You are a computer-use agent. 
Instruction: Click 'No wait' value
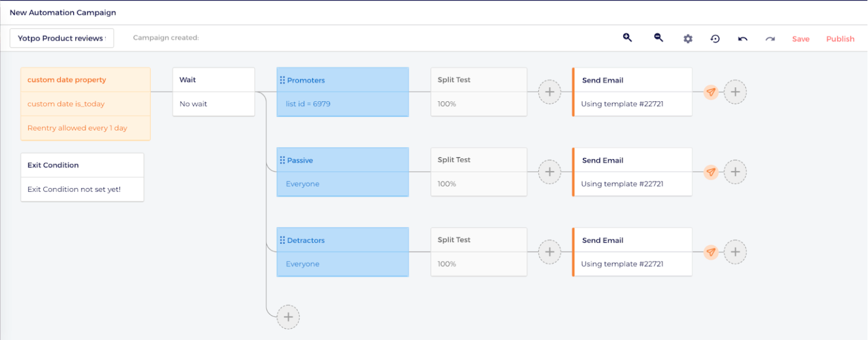193,104
